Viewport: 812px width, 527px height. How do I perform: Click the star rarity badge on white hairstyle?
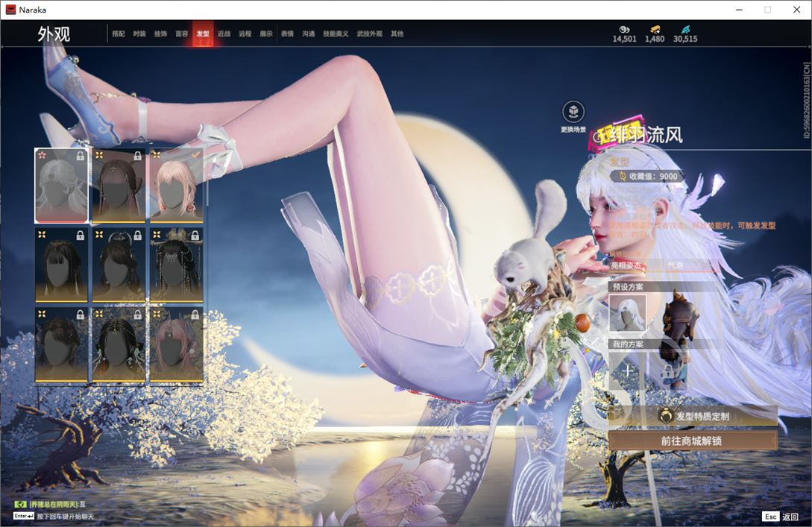[x=42, y=155]
